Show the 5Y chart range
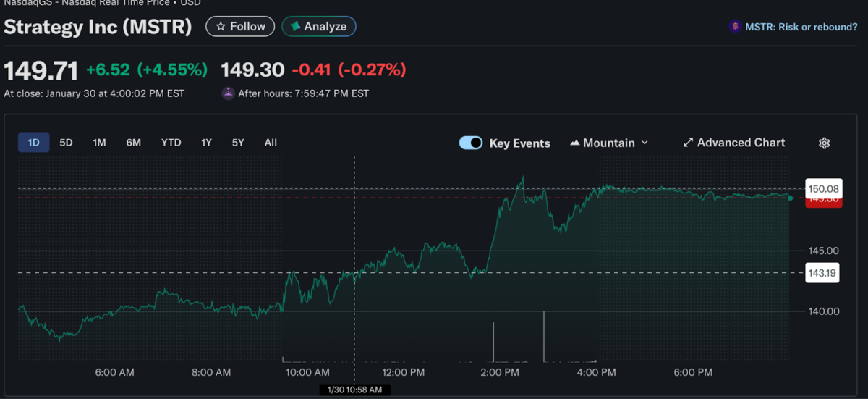This screenshot has height=399, width=868. (x=238, y=143)
